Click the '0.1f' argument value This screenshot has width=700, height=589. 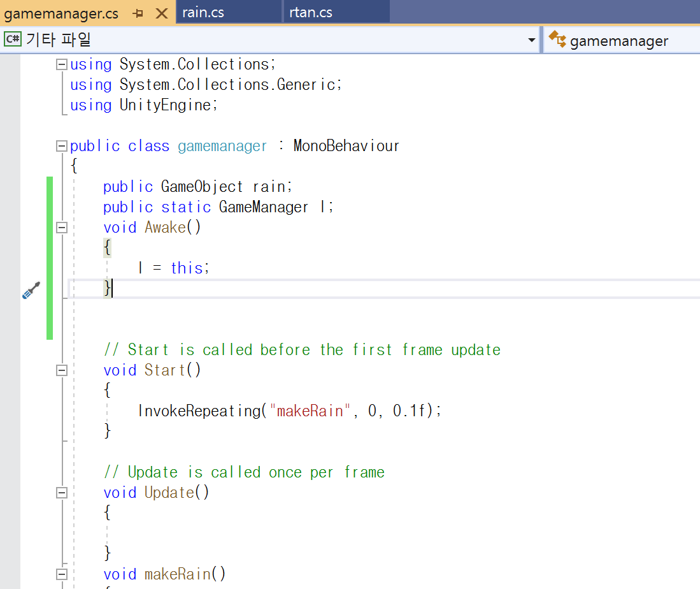(x=409, y=411)
